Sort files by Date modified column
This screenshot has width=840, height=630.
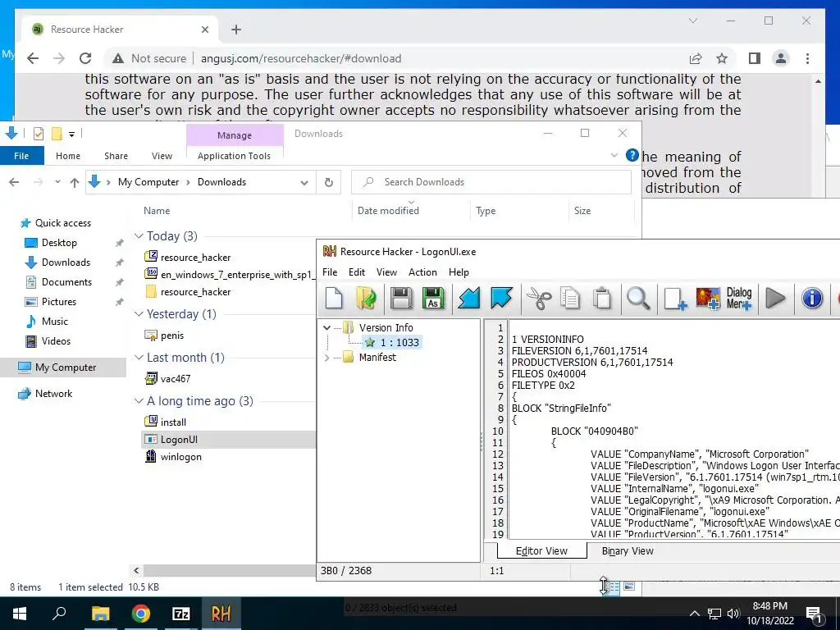(388, 211)
